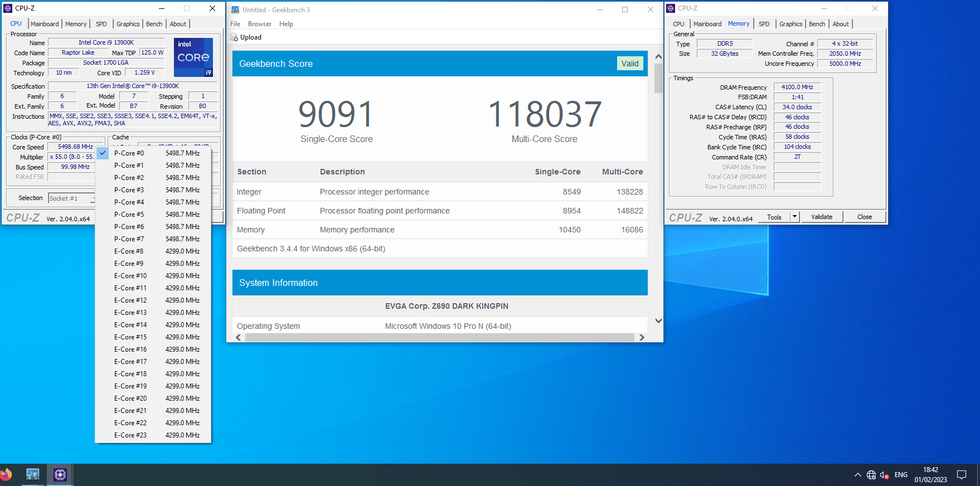Open Geekbench Browser menu
The width and height of the screenshot is (980, 486).
[x=260, y=24]
